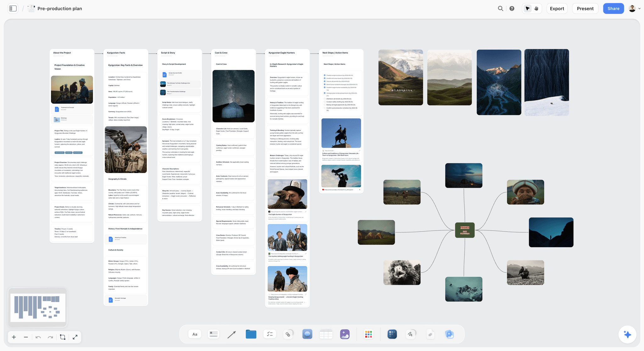Select the black-and-white eagle photo
The height and width of the screenshot is (351, 644).
click(x=402, y=272)
